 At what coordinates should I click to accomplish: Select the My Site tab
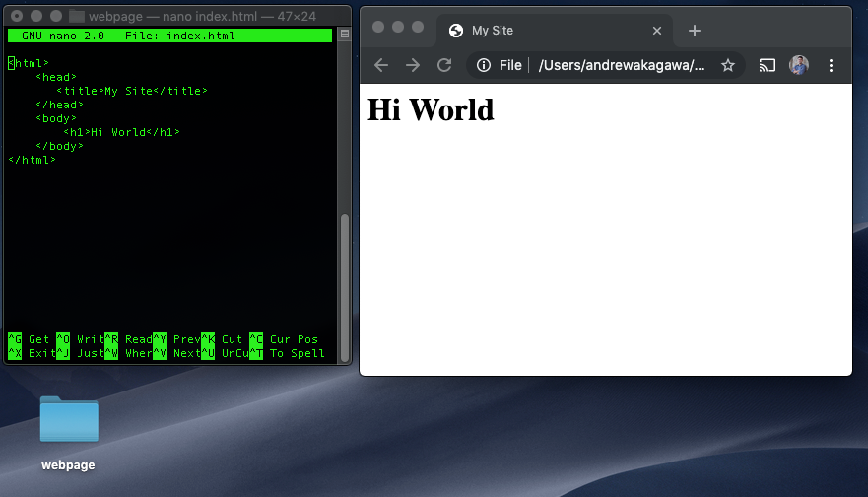pos(555,31)
